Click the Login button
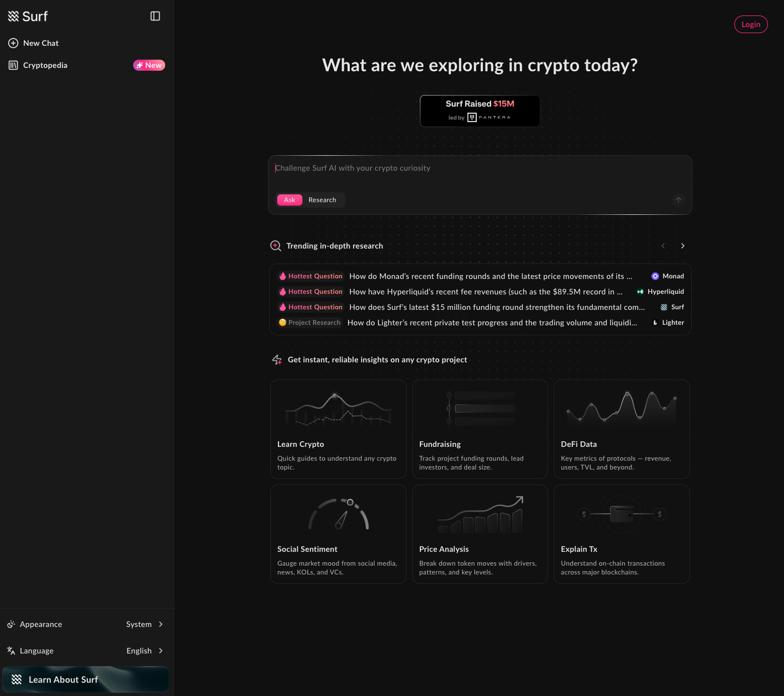This screenshot has width=784, height=696. tap(751, 24)
